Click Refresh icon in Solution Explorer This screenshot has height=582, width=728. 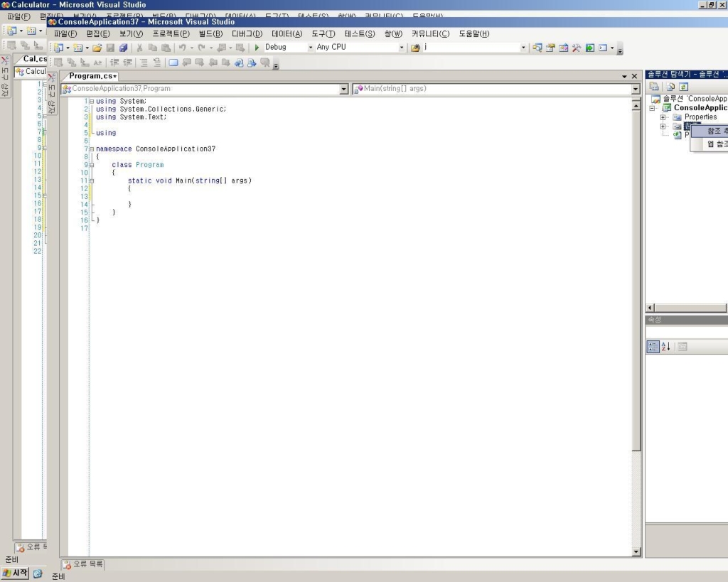click(x=683, y=86)
